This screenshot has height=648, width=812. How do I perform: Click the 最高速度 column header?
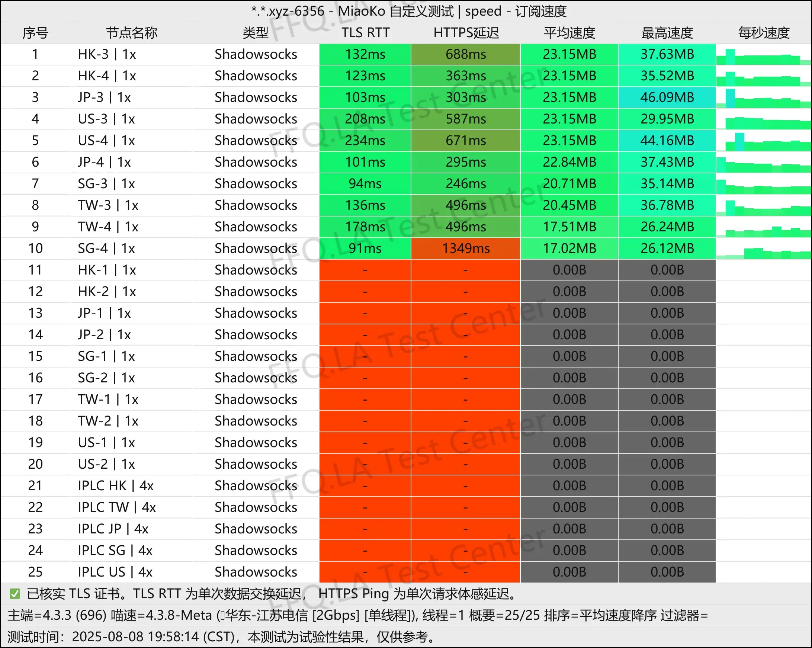(667, 33)
